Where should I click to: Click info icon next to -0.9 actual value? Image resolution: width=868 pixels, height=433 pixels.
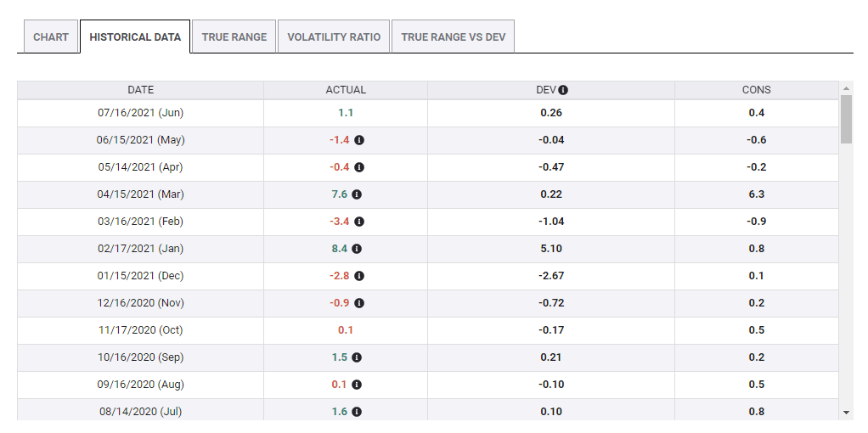(359, 303)
